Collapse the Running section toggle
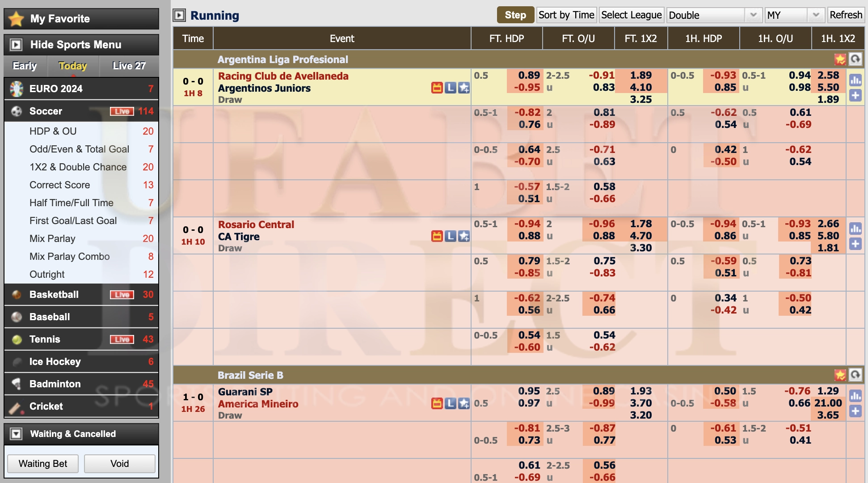 [179, 16]
